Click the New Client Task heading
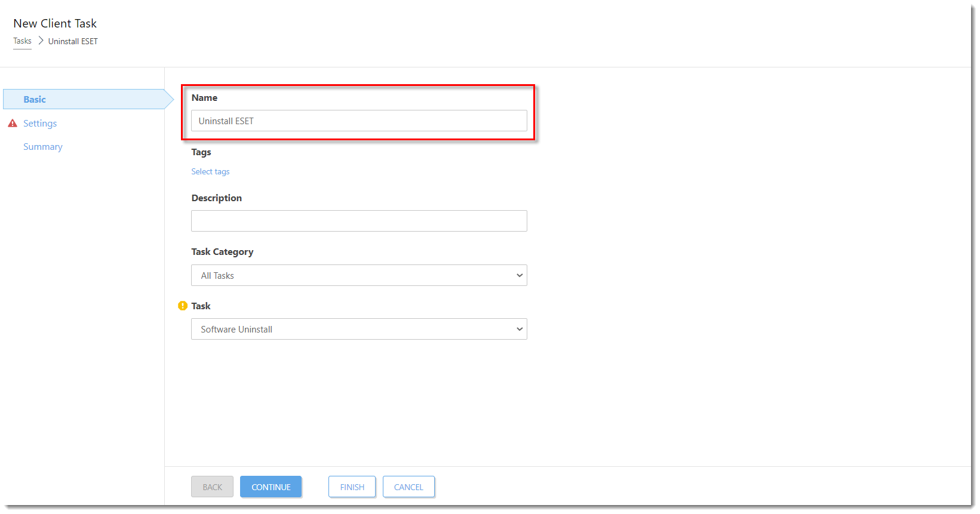The height and width of the screenshot is (514, 980). coord(55,23)
